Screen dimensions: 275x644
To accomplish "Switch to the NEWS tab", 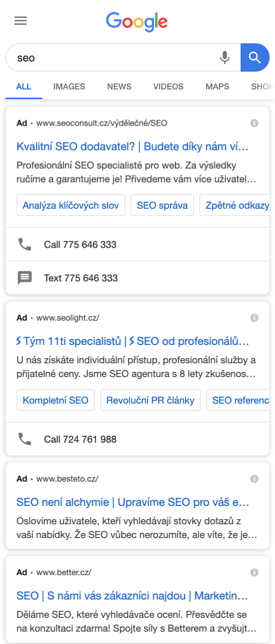I will click(x=119, y=86).
